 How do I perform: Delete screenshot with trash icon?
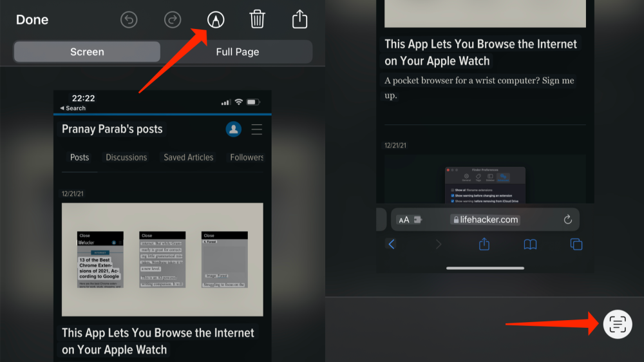click(x=257, y=19)
